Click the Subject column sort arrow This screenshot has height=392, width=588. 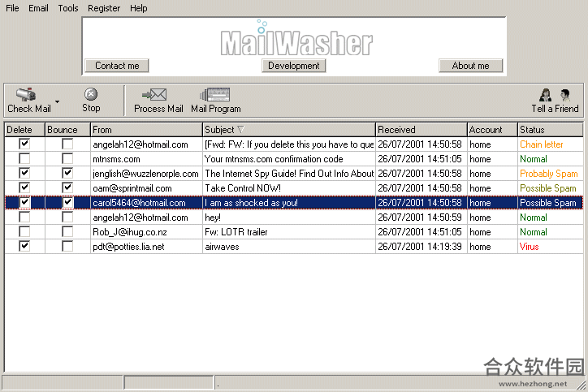240,130
